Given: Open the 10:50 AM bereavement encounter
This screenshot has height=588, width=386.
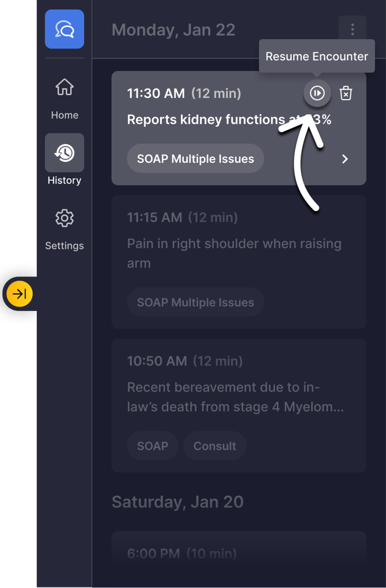Looking at the screenshot, I should (x=235, y=397).
